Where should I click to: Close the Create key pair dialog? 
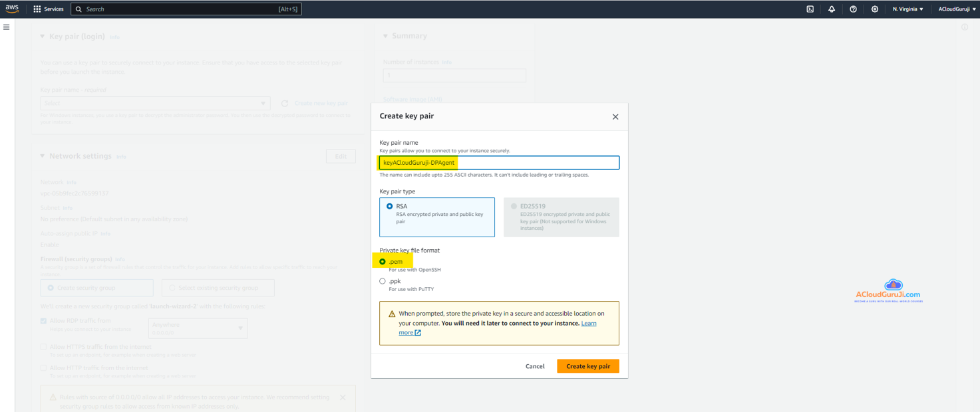pyautogui.click(x=615, y=117)
